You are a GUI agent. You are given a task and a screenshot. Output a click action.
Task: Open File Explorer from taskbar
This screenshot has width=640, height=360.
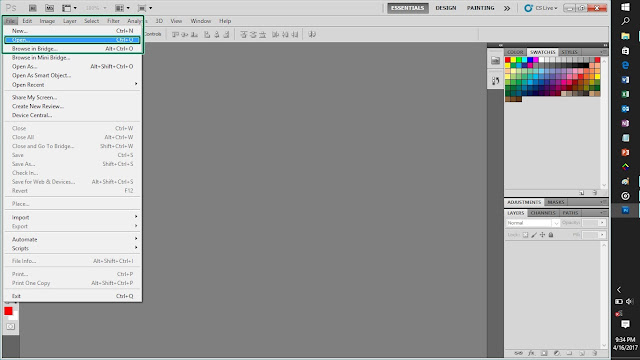[x=625, y=36]
